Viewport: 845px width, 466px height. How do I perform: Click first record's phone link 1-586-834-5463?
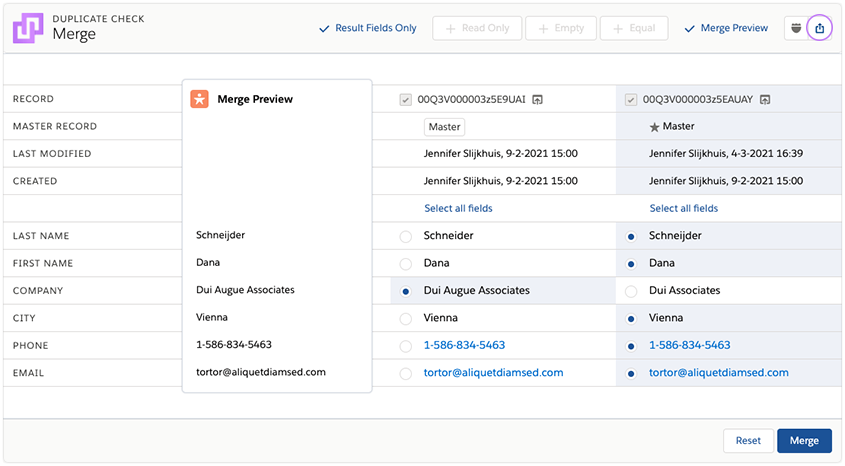click(464, 345)
